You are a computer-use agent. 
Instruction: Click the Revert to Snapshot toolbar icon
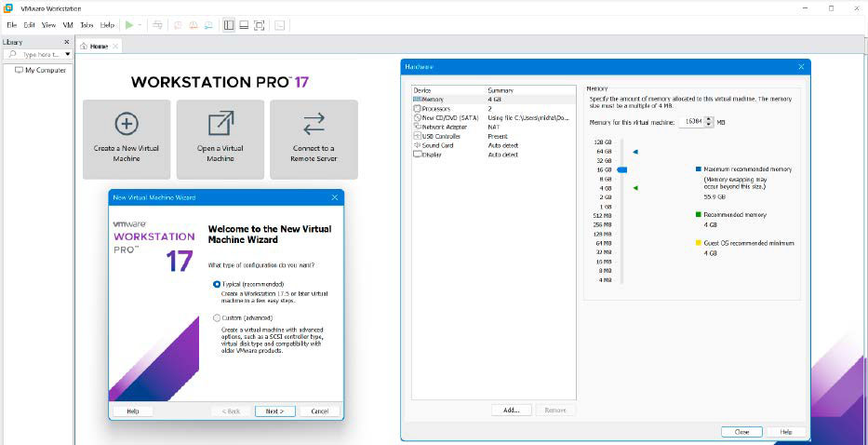click(x=194, y=25)
